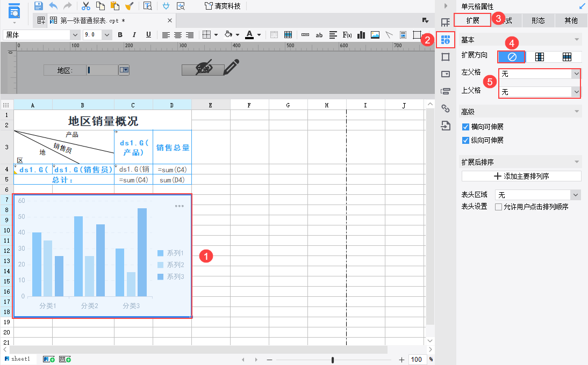Switch to the 扩展 tab
The width and height of the screenshot is (588, 365).
472,20
